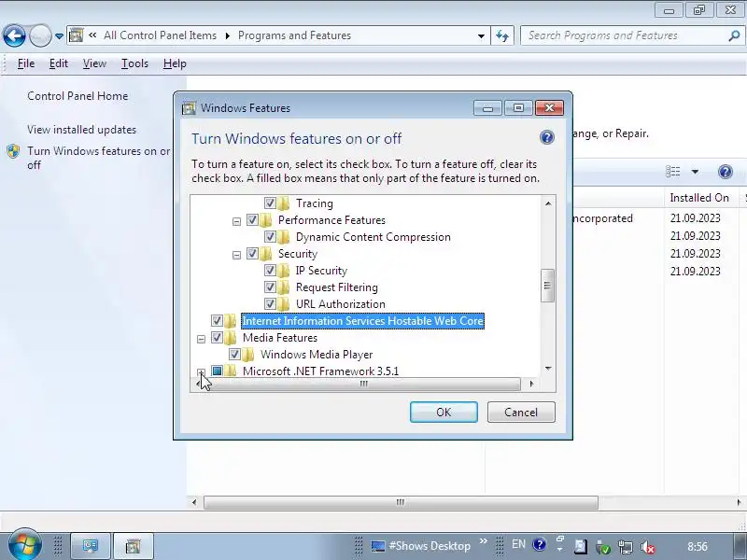Click the change view icon in Programs window

(672, 172)
